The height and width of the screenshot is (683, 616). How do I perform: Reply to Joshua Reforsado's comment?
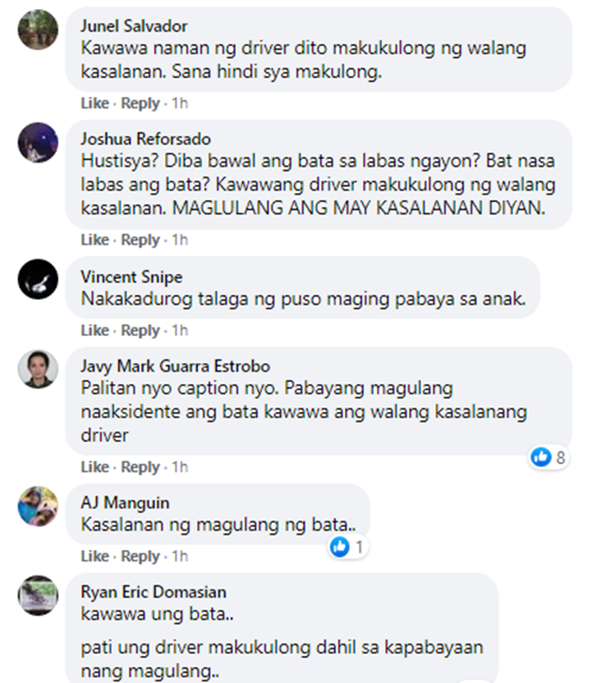[140, 240]
